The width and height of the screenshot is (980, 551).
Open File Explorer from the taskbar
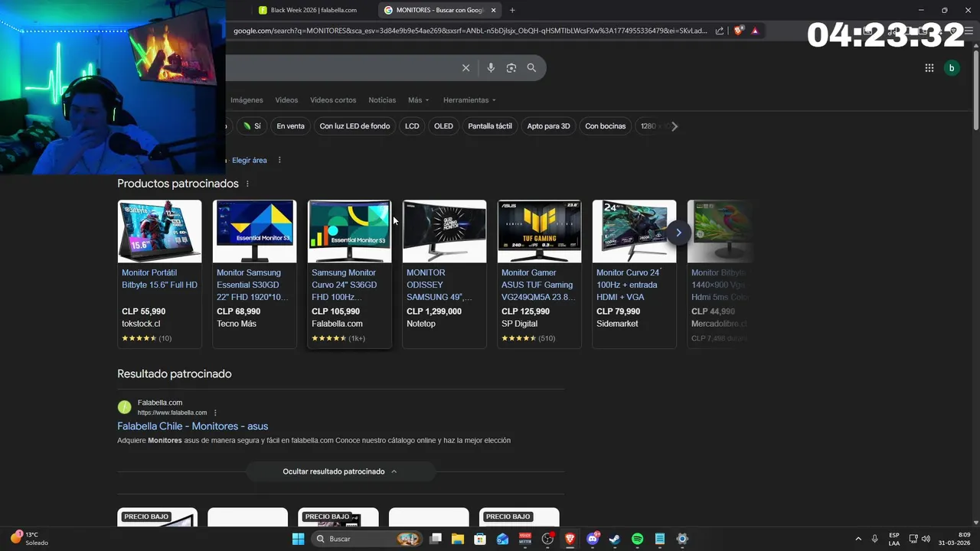pyautogui.click(x=458, y=539)
